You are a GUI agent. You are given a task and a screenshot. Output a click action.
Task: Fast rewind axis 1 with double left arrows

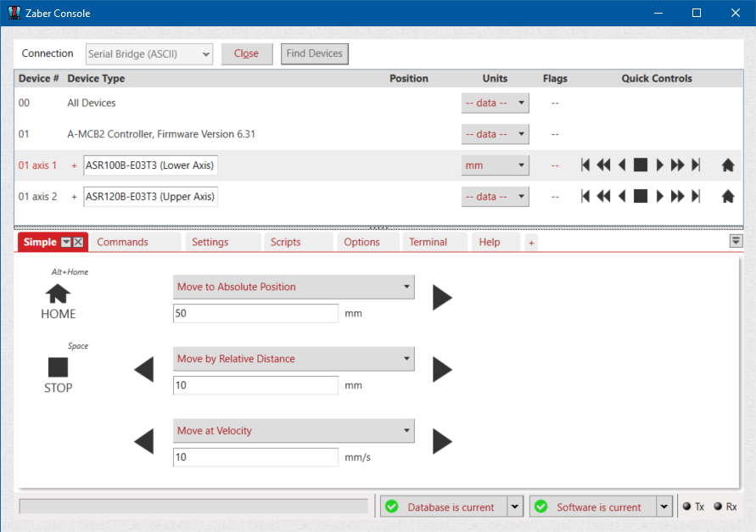[x=603, y=165]
